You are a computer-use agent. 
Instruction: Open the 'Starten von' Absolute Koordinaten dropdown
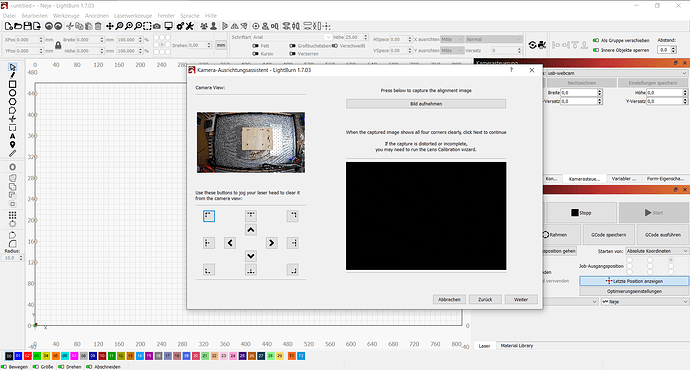[657, 251]
